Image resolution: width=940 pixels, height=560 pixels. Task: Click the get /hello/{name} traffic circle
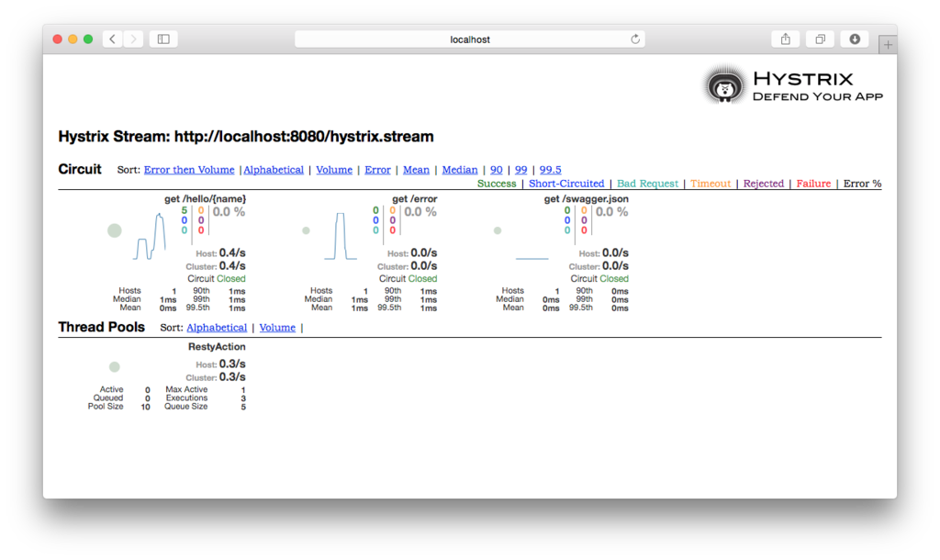point(115,230)
